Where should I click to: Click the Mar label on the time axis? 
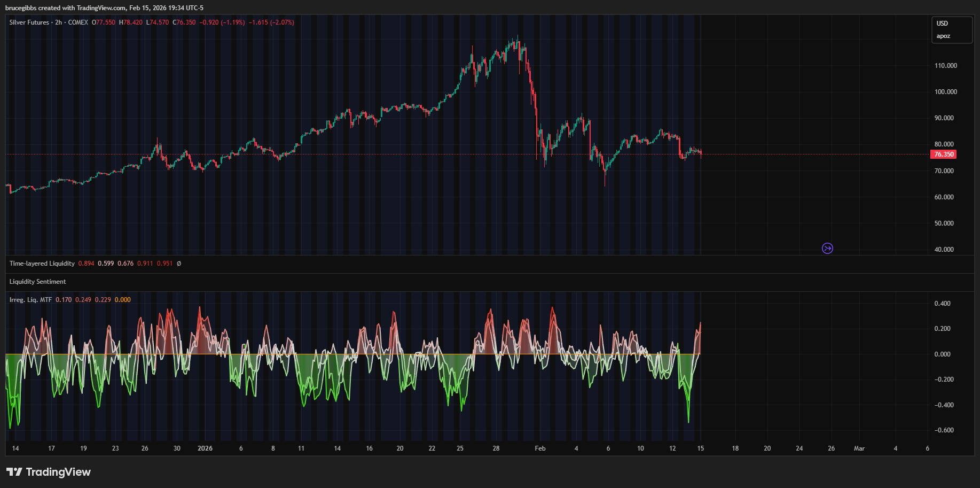859,448
